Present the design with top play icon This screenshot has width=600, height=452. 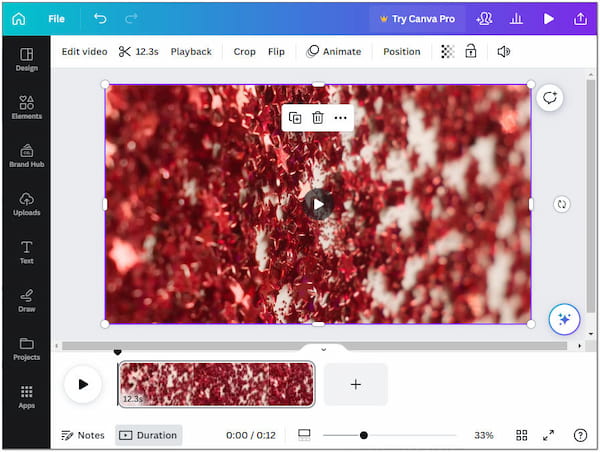pyautogui.click(x=548, y=19)
